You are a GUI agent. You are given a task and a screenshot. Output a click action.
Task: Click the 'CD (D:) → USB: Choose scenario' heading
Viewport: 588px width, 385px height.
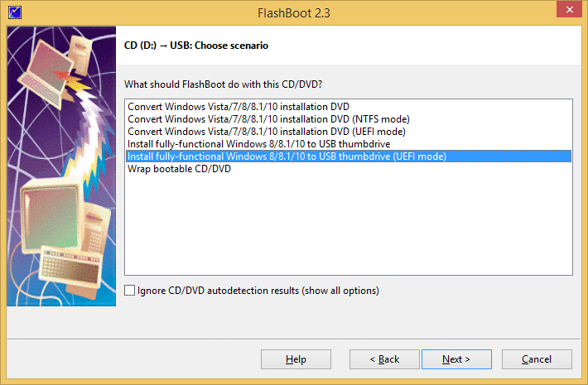pos(196,46)
